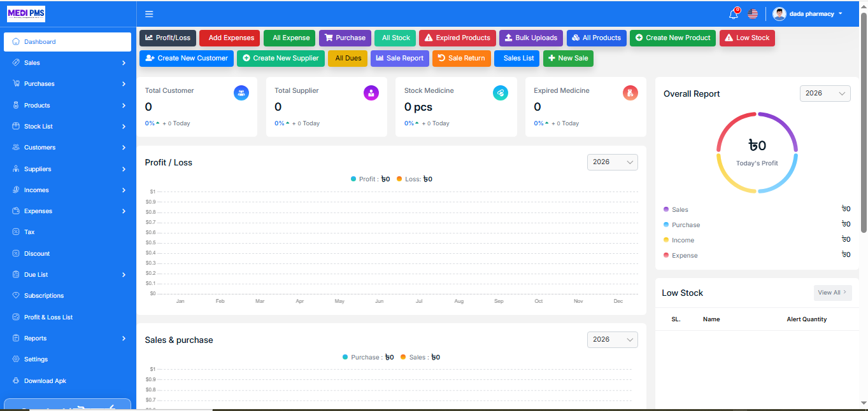Click the Expired Products button
Viewport: 868px width, 411px height.
coord(457,38)
